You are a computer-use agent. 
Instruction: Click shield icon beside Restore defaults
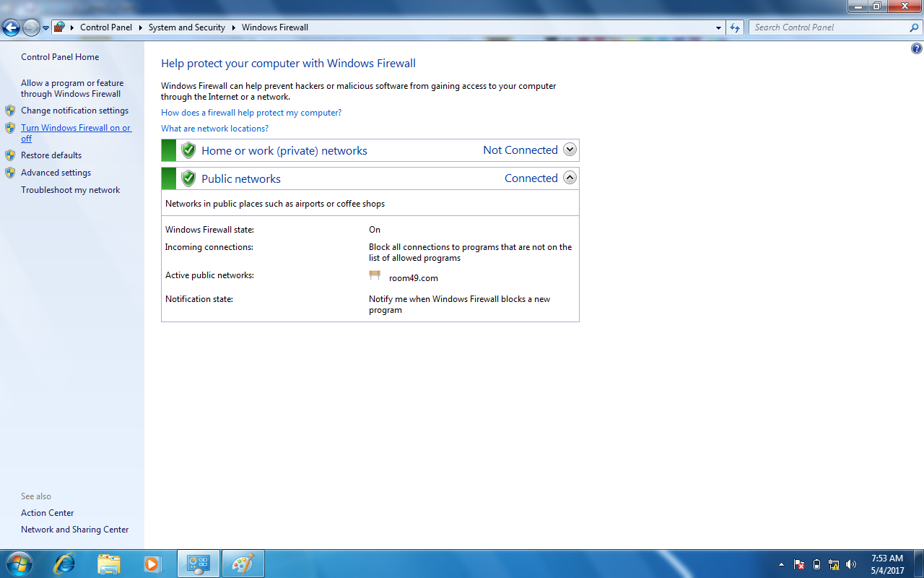[10, 155]
